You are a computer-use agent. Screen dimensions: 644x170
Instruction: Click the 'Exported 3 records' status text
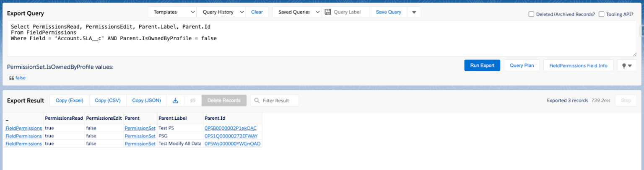point(567,100)
